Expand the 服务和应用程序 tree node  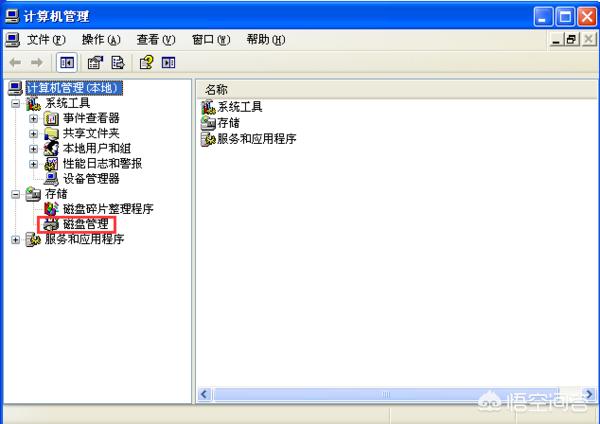click(15, 240)
